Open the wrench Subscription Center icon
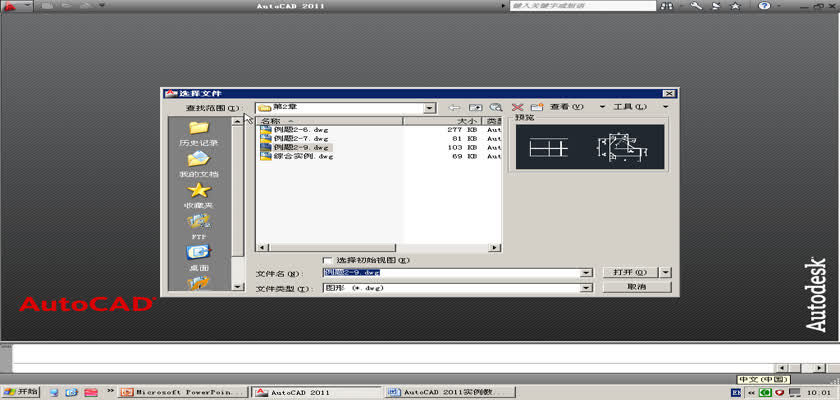 [696, 6]
